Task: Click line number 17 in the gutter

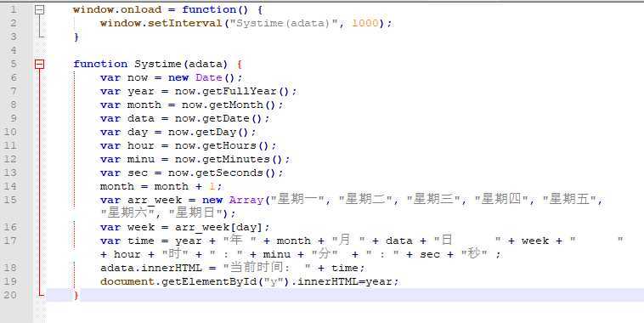Action: tap(10, 241)
